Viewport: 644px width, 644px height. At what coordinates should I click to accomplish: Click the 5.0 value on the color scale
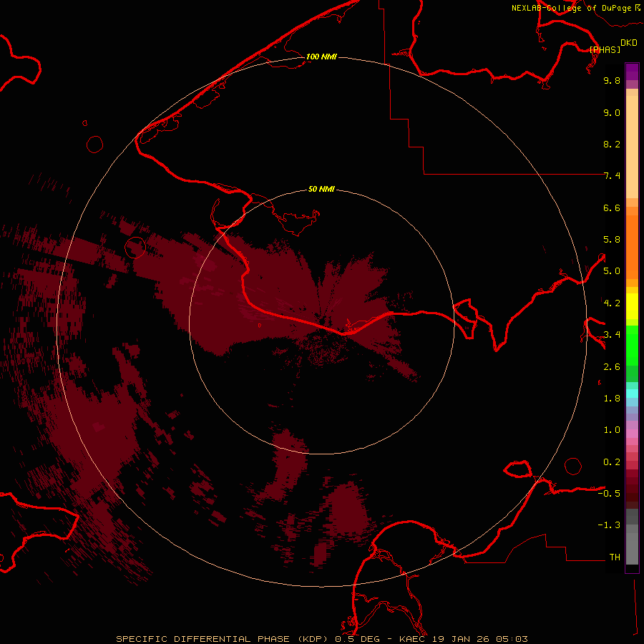point(612,271)
